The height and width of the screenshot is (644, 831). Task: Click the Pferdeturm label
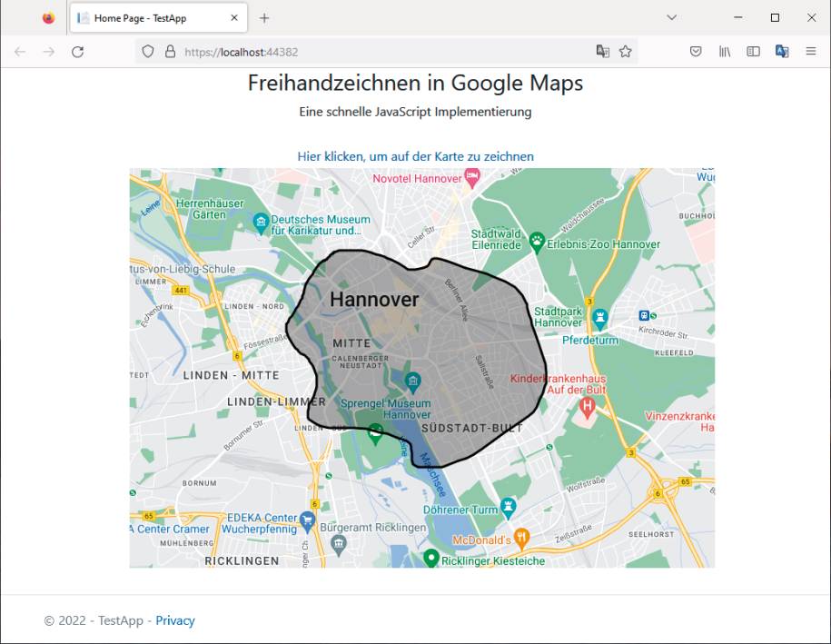coord(589,341)
